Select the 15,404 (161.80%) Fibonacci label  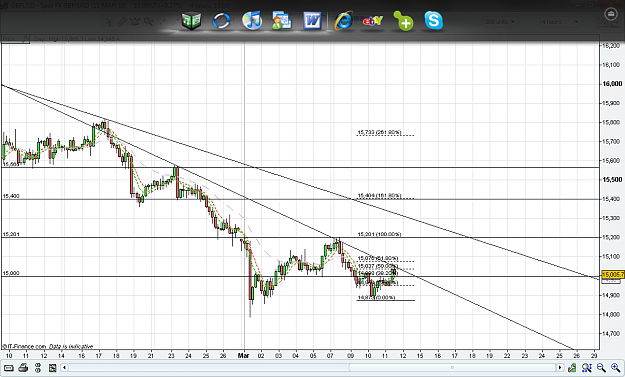point(379,196)
